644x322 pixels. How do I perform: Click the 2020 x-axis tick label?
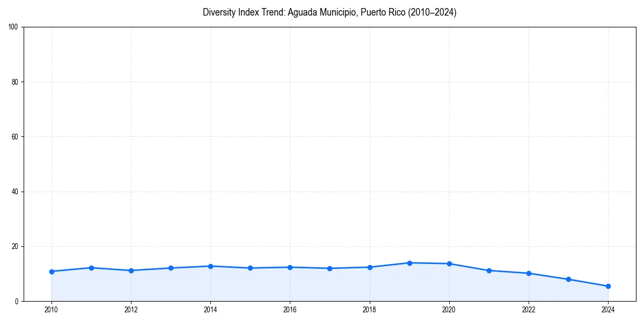[449, 310]
